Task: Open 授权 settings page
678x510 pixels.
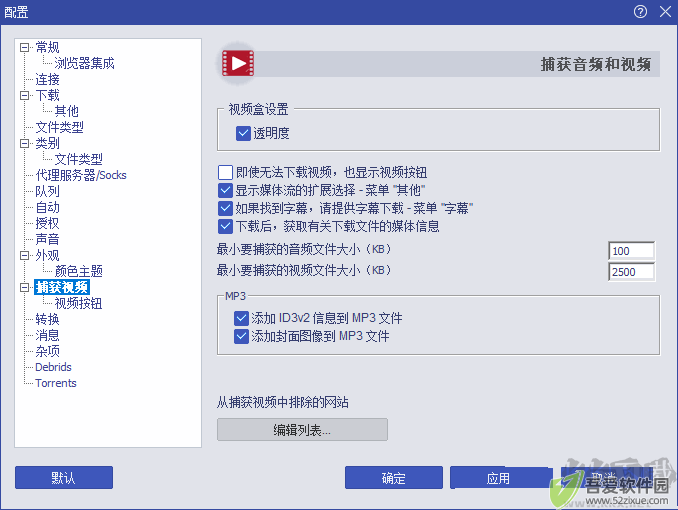Action: (47, 223)
